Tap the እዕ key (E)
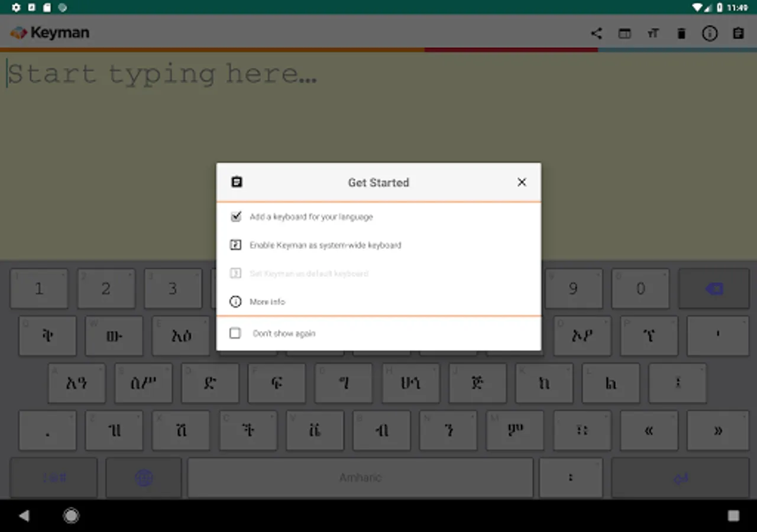 click(x=181, y=336)
